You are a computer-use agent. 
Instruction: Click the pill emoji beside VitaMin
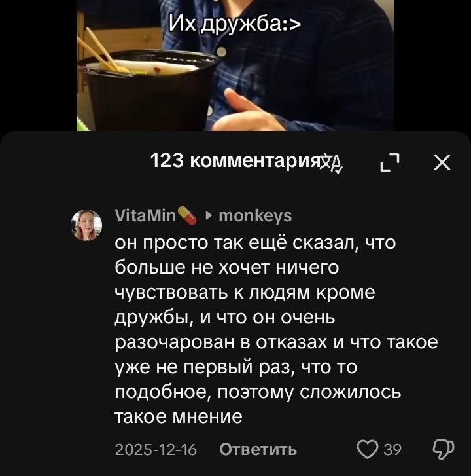click(187, 215)
